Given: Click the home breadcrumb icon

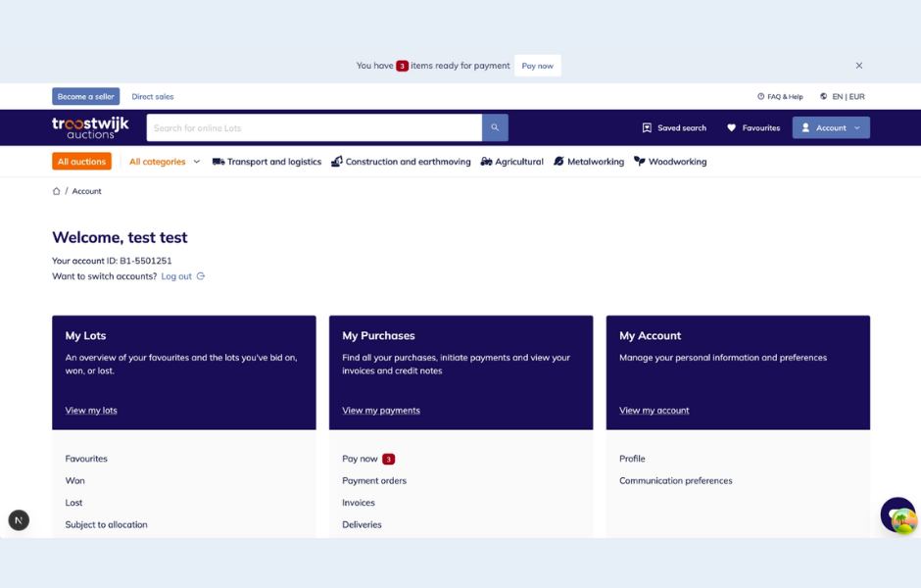Looking at the screenshot, I should point(57,191).
